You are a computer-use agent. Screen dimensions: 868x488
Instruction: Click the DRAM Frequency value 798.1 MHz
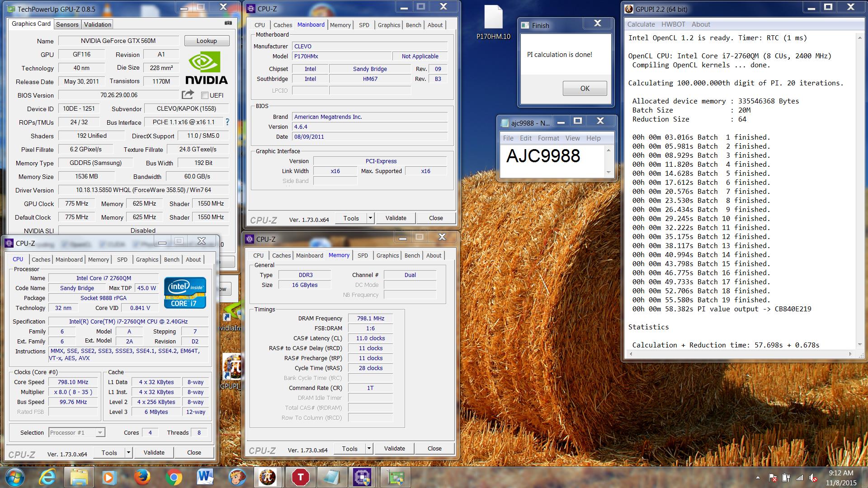[370, 318]
